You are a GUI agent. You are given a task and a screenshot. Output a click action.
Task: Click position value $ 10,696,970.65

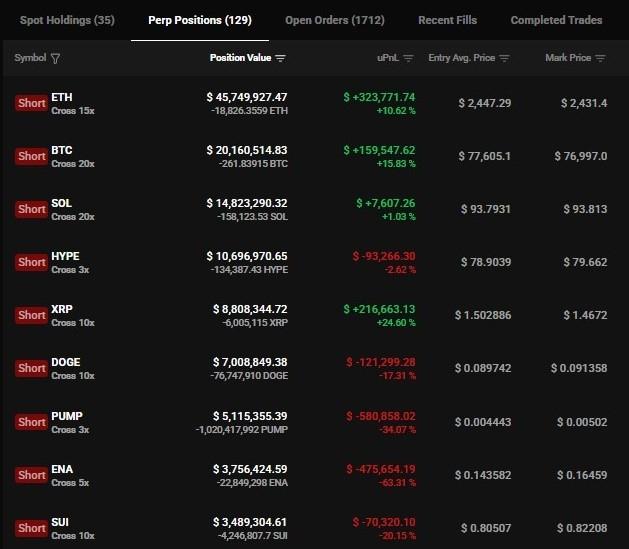coord(247,256)
